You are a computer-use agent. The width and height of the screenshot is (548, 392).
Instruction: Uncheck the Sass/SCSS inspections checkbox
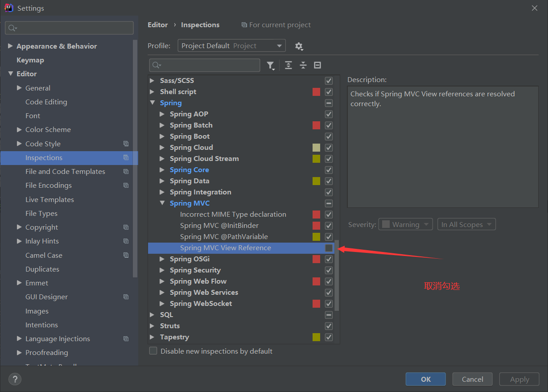click(329, 81)
